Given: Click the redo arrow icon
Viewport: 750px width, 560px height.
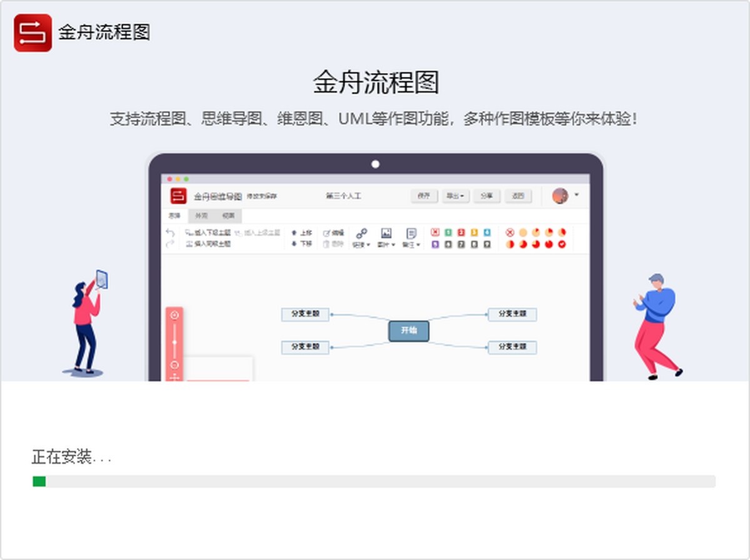Looking at the screenshot, I should pos(170,244).
